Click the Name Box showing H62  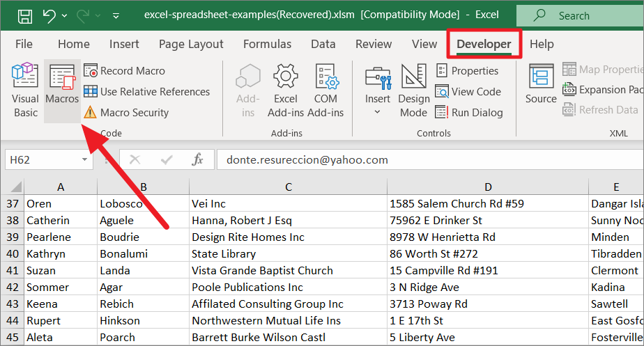(43, 159)
